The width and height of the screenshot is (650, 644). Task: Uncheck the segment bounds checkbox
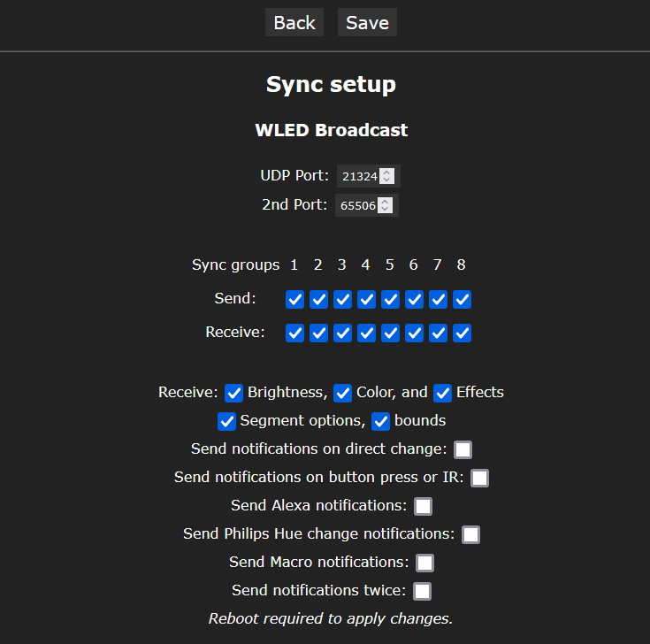pos(381,421)
